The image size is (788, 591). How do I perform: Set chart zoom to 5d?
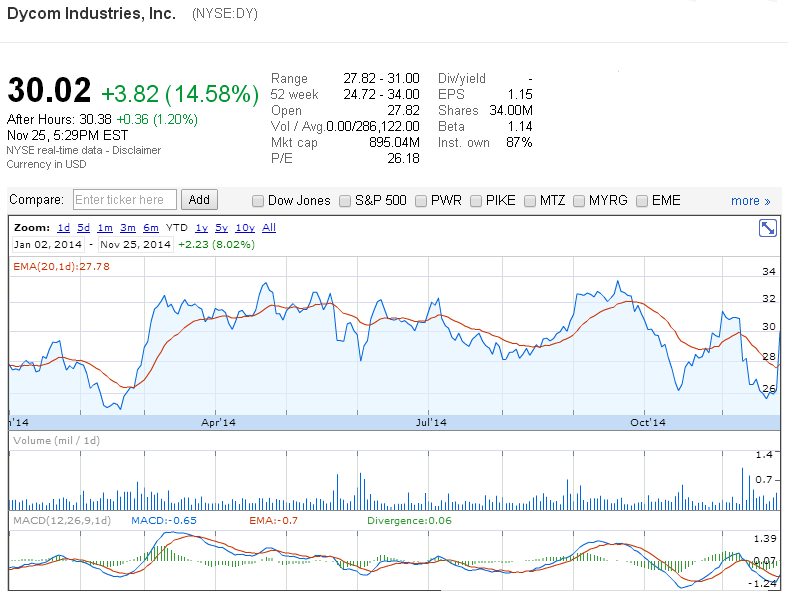(x=83, y=228)
